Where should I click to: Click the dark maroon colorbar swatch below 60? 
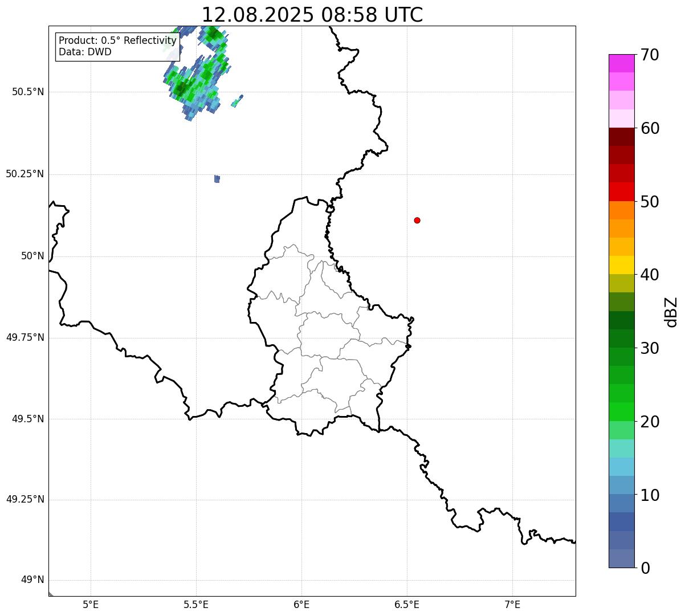(622, 137)
